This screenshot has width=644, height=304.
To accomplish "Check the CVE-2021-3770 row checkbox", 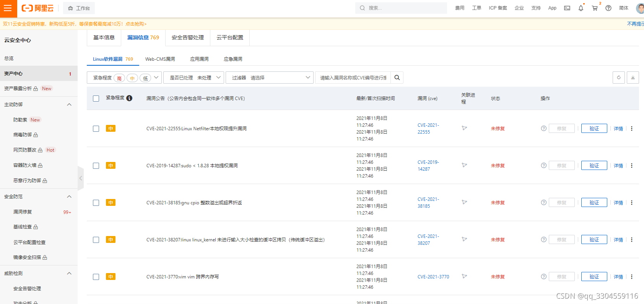I will (x=96, y=277).
